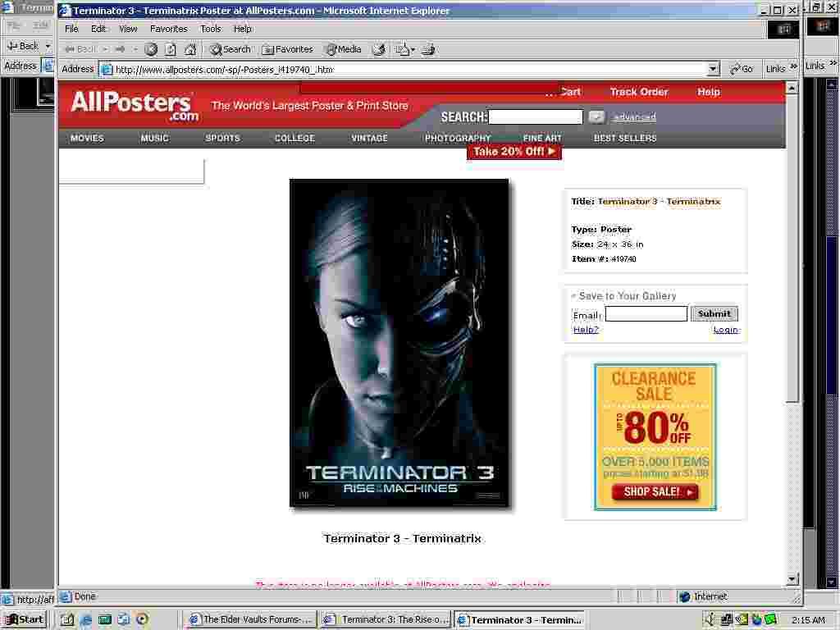
Task: Open the Tools menu
Action: click(x=211, y=29)
